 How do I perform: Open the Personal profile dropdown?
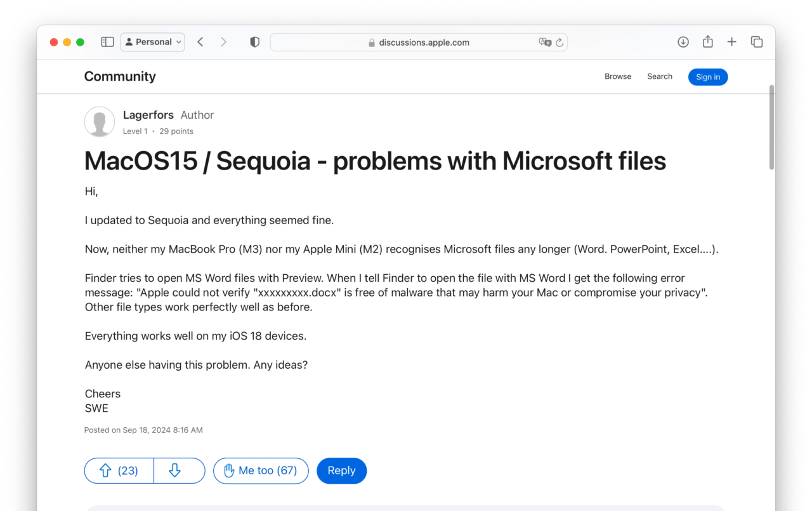[153, 42]
